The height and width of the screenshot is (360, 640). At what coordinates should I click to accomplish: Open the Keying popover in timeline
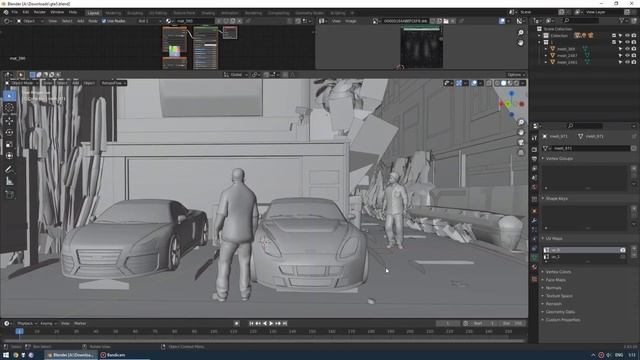coord(48,323)
